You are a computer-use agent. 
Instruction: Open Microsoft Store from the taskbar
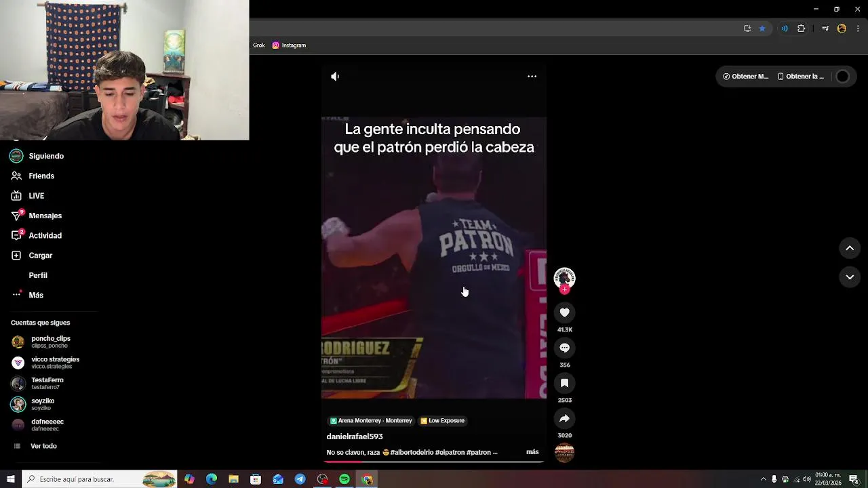coord(256,479)
